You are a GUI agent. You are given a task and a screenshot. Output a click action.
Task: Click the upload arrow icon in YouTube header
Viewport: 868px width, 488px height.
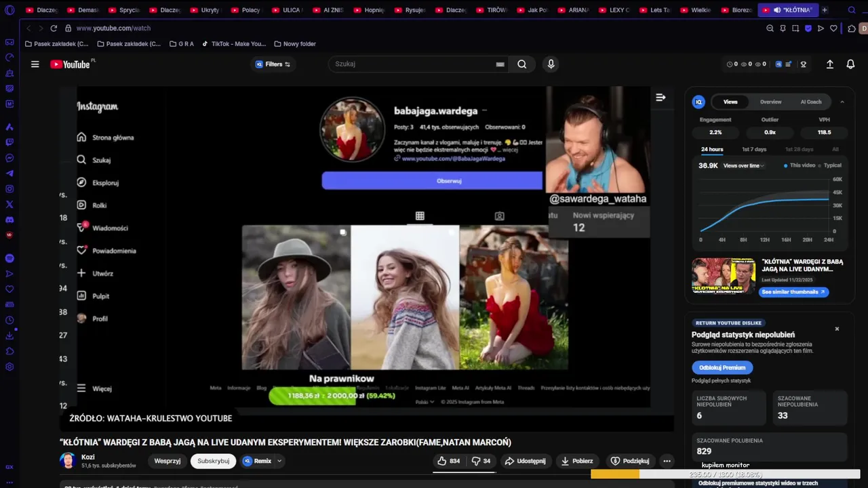[x=829, y=64]
